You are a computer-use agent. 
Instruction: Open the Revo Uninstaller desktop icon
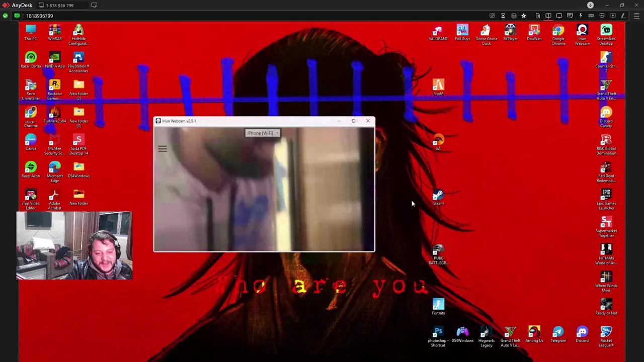click(31, 89)
